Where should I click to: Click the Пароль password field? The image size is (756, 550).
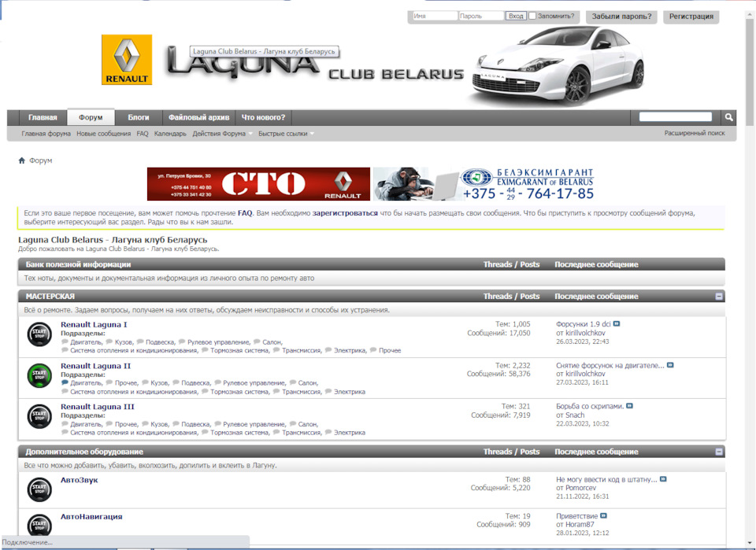tap(480, 16)
